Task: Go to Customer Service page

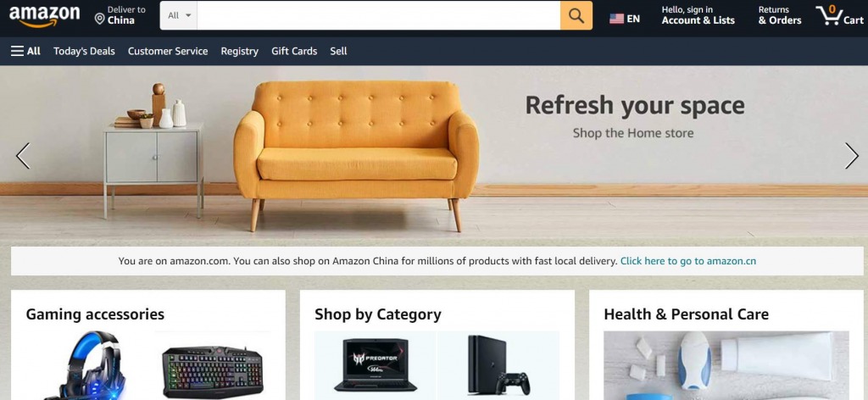Action: [168, 51]
